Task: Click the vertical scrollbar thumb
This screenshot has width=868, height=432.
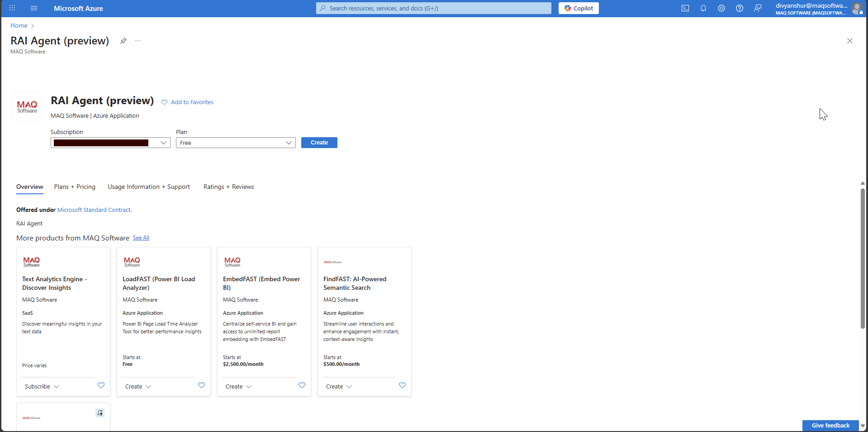Action: point(863,258)
